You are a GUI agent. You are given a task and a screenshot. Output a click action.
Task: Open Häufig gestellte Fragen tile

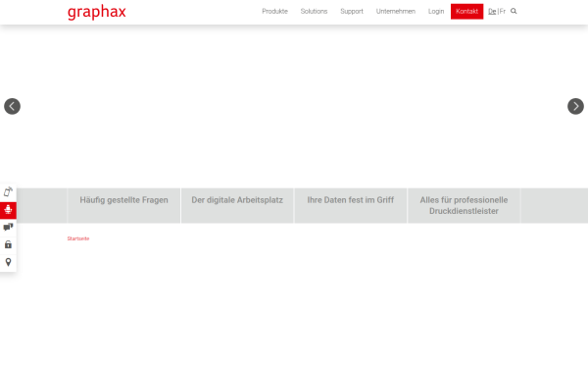(124, 205)
